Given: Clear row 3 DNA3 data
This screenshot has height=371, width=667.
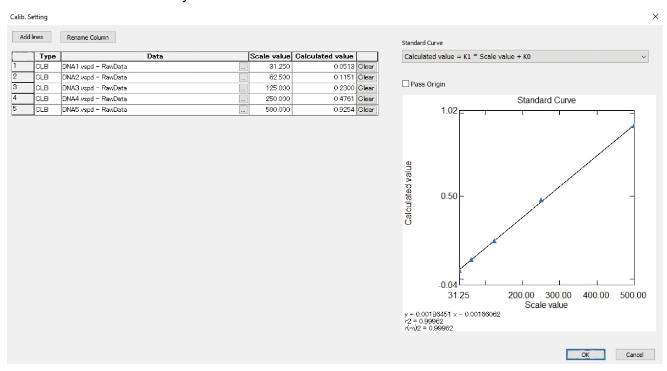Looking at the screenshot, I should point(366,88).
